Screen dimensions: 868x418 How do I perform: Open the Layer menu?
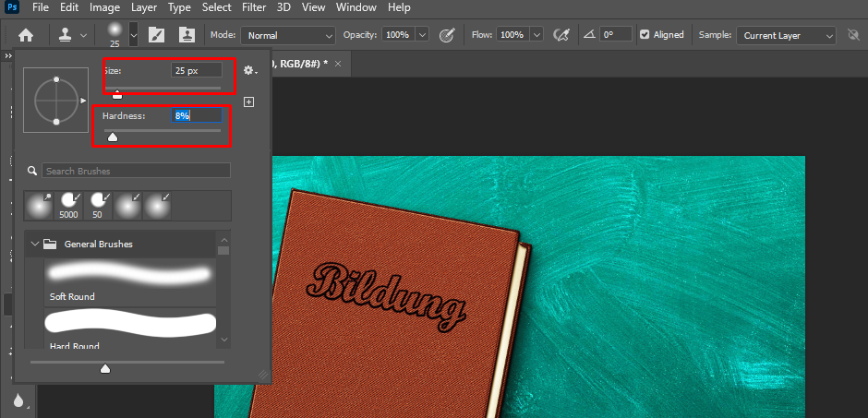[144, 7]
